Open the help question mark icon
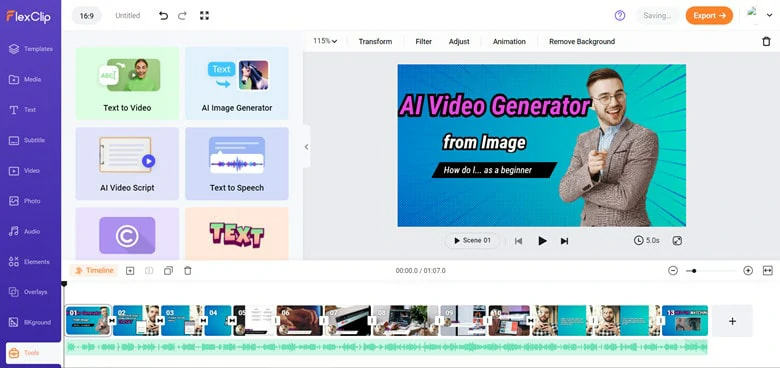 pyautogui.click(x=620, y=15)
